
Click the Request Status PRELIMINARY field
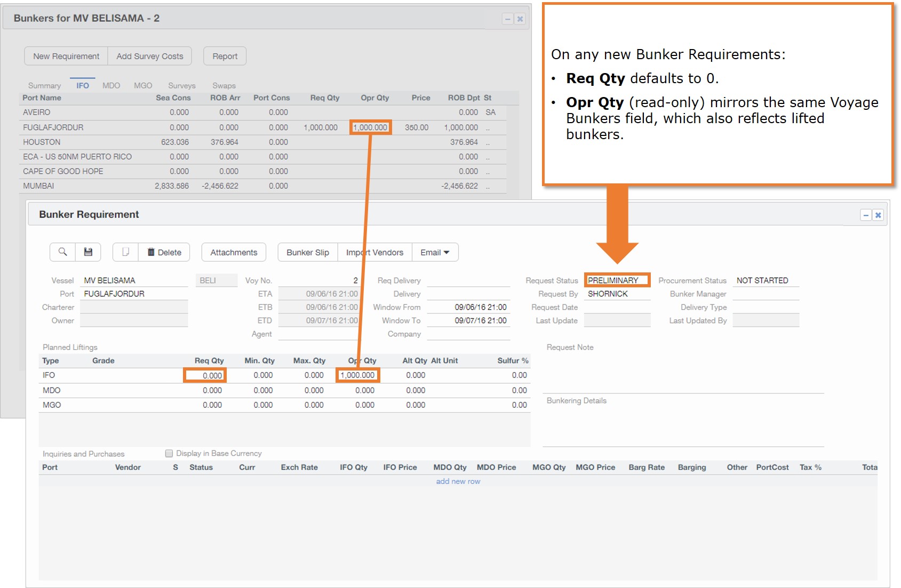(x=617, y=280)
